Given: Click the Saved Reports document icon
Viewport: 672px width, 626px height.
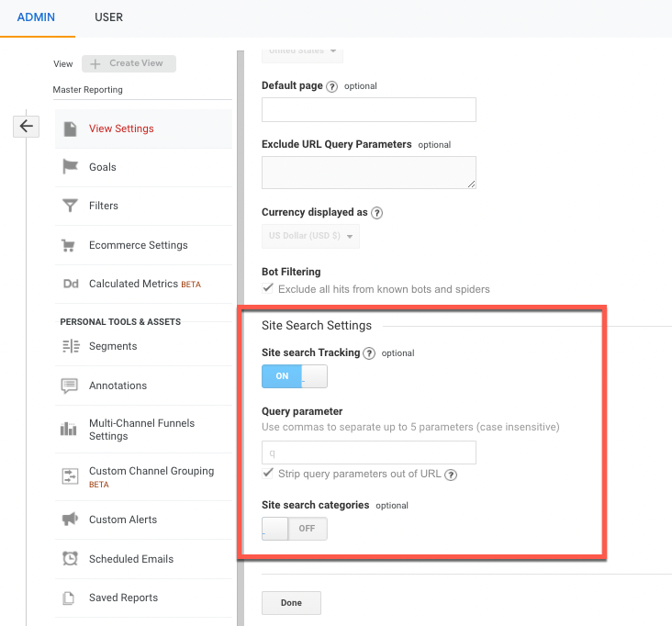Looking at the screenshot, I should point(69,598).
